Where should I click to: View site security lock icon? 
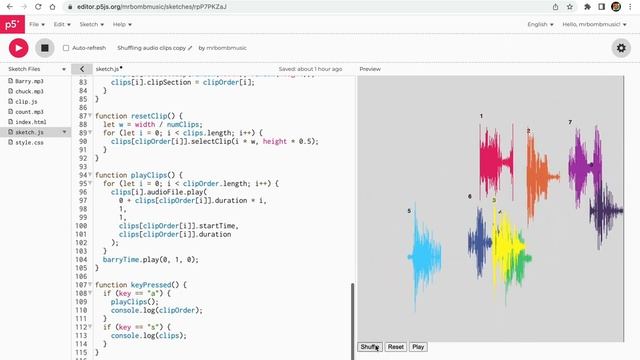pyautogui.click(x=70, y=7)
